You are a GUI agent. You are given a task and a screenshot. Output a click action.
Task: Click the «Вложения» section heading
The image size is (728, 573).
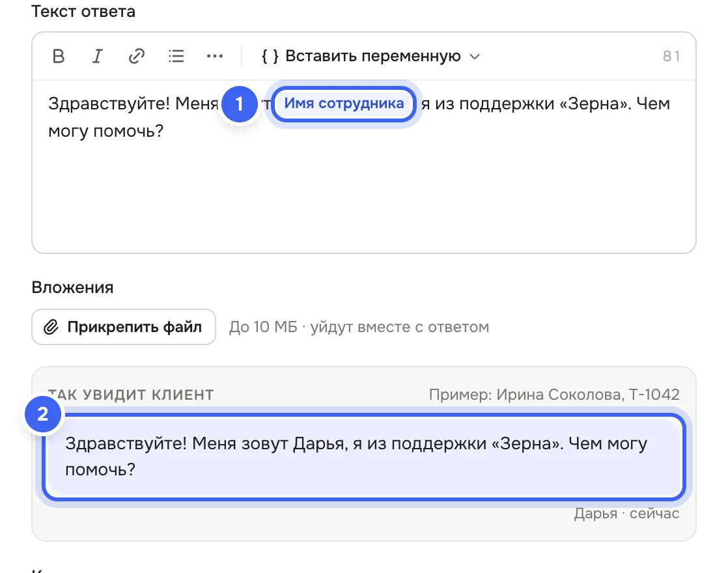coord(72,287)
